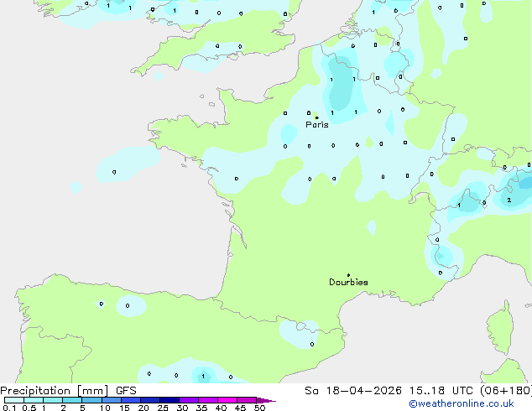Click the legend label '50'

(260, 408)
